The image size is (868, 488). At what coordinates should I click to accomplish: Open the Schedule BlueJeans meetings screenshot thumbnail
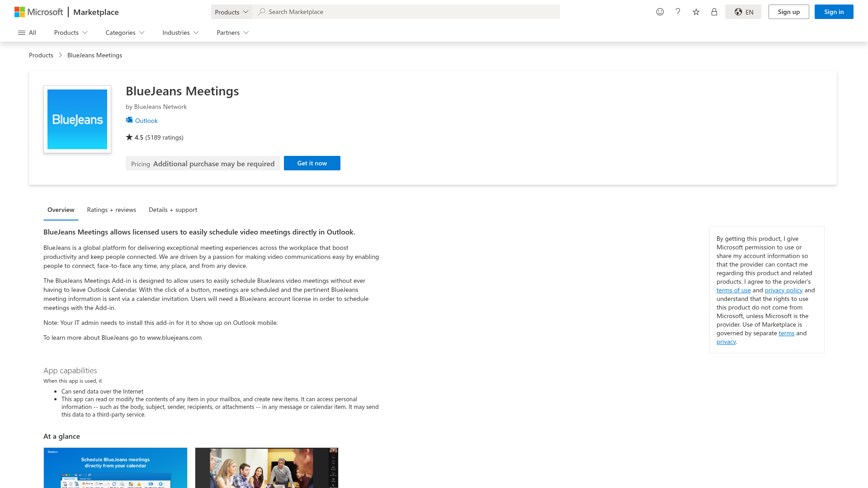115,468
